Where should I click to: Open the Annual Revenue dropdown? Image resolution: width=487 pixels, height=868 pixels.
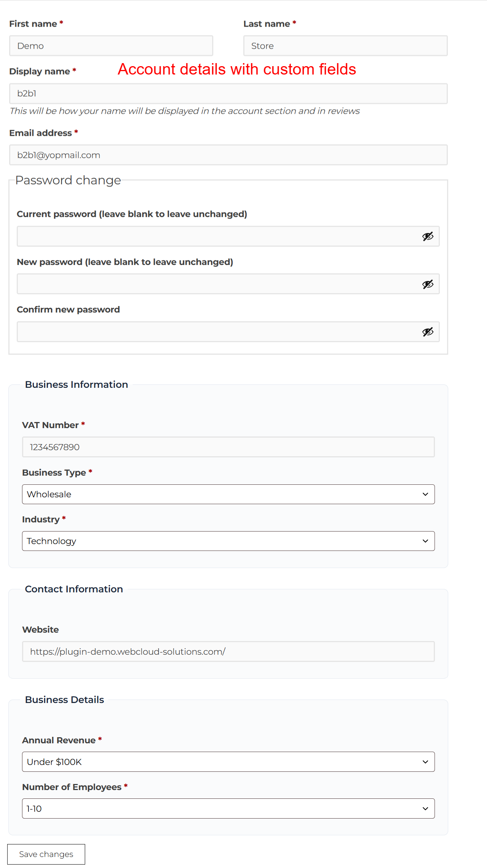coord(228,762)
